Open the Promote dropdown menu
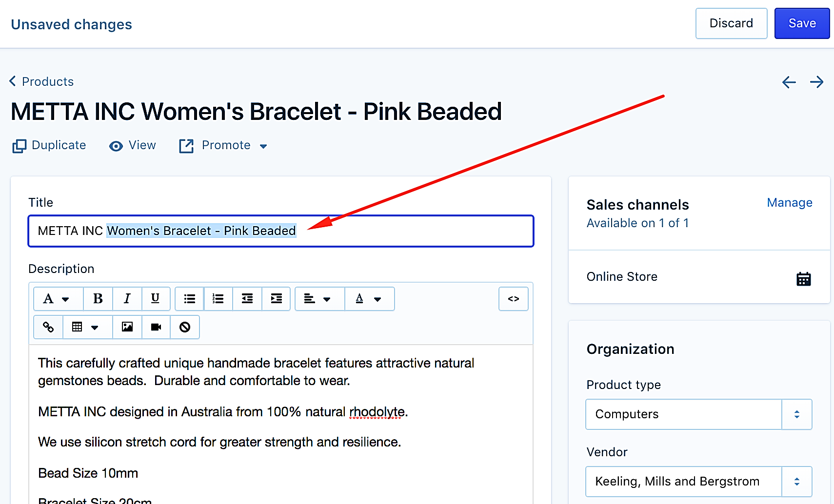The height and width of the screenshot is (504, 834). click(223, 145)
